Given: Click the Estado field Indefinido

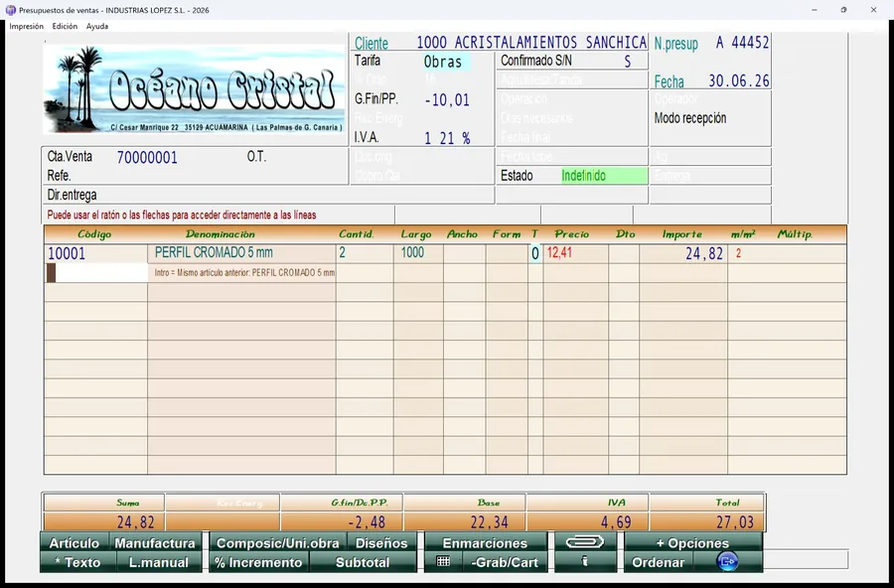Looking at the screenshot, I should (604, 176).
